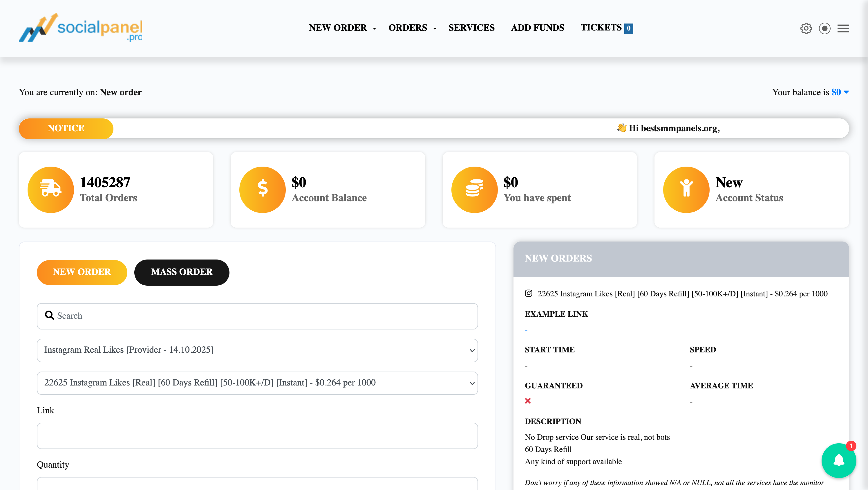Select the orange NEW ORDER tab button

point(82,272)
